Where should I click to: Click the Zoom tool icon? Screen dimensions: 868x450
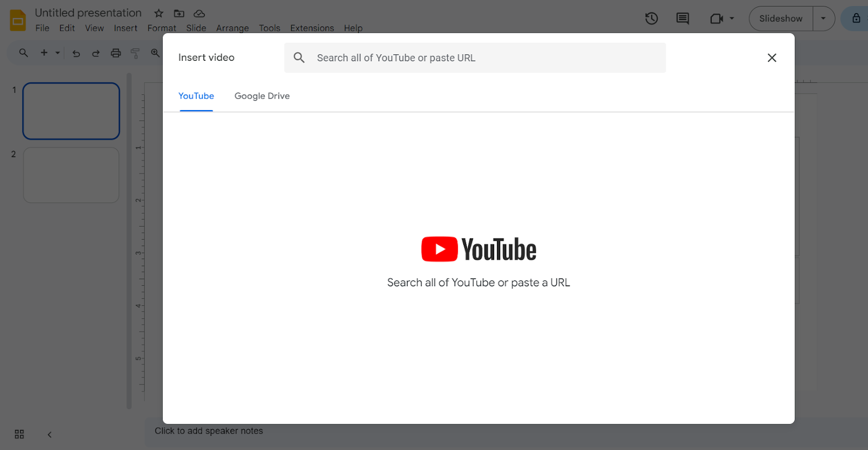coord(155,53)
